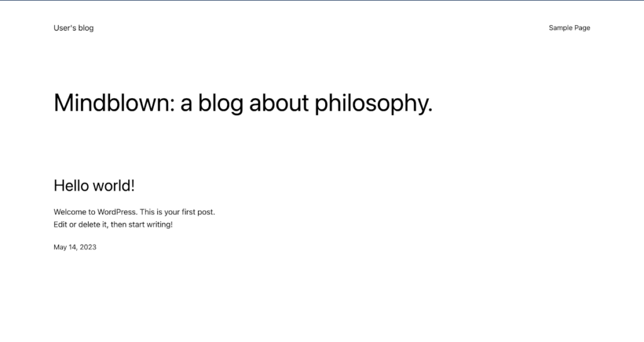Click the word about in main heading
The image size is (644, 342).
click(x=279, y=102)
